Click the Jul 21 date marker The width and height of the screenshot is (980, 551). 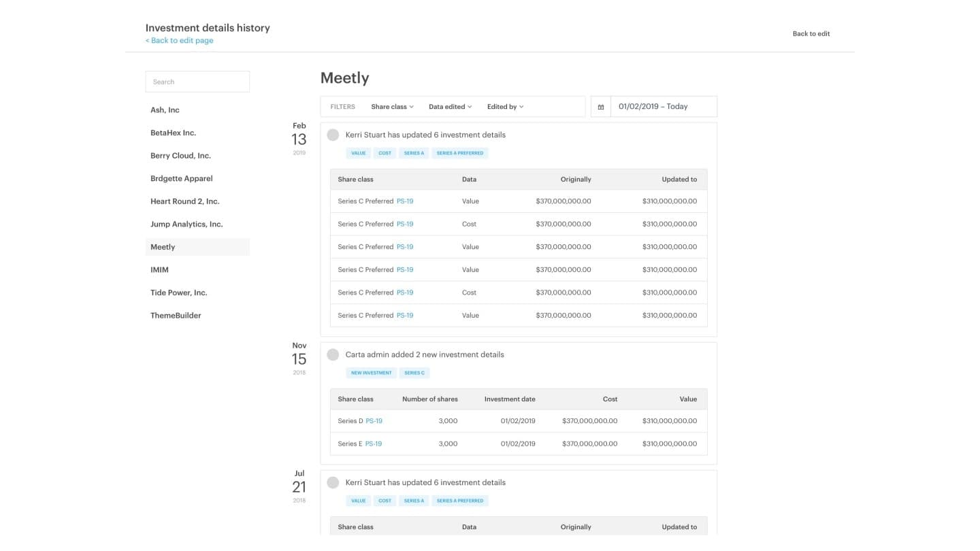click(x=299, y=486)
